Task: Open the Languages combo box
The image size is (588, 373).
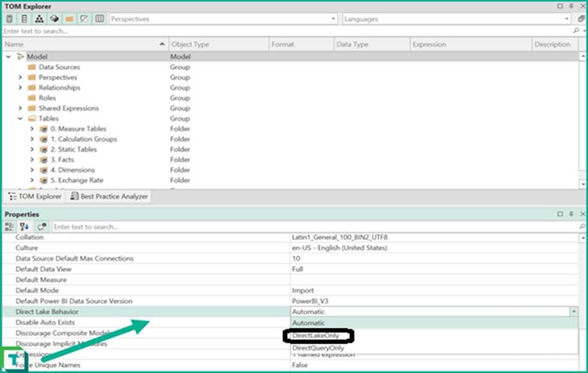Action: coord(457,19)
